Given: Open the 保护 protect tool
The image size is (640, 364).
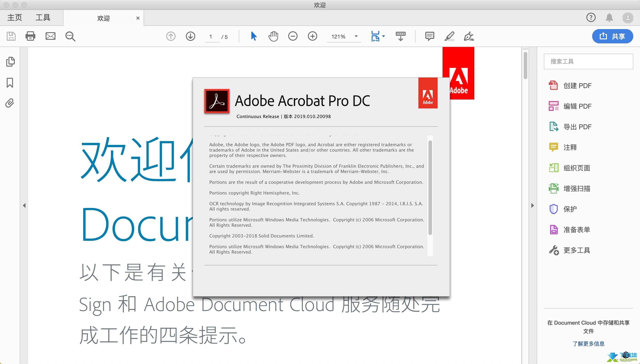Looking at the screenshot, I should (x=563, y=209).
